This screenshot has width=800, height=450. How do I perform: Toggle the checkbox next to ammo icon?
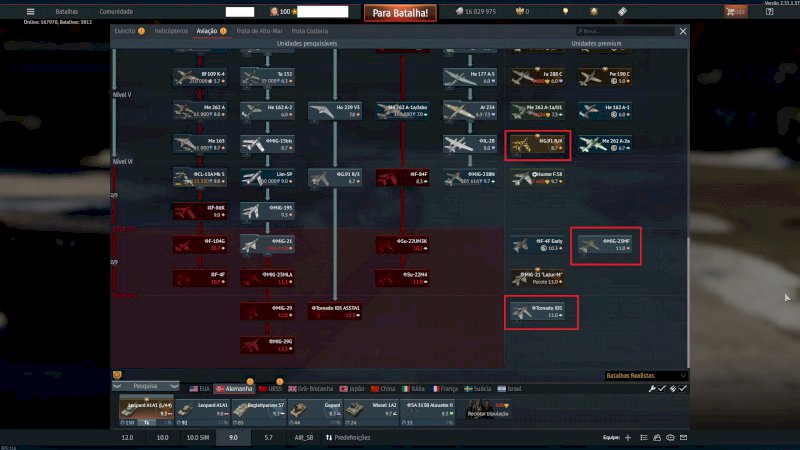click(x=683, y=389)
